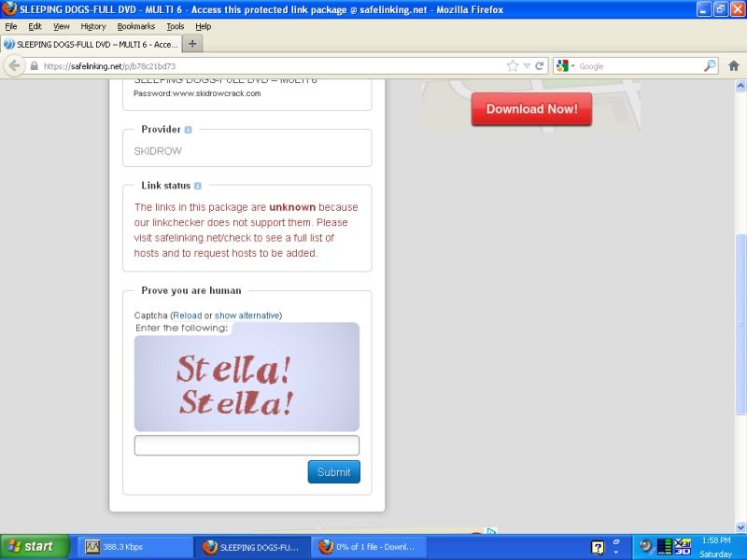Open a new tab with the plus button
The image size is (747, 560).
point(192,44)
